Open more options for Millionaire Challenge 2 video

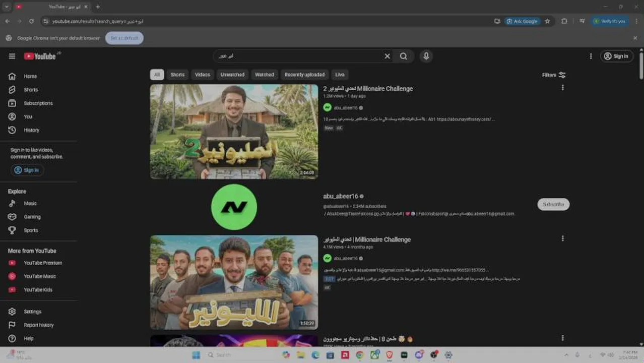[x=562, y=88]
